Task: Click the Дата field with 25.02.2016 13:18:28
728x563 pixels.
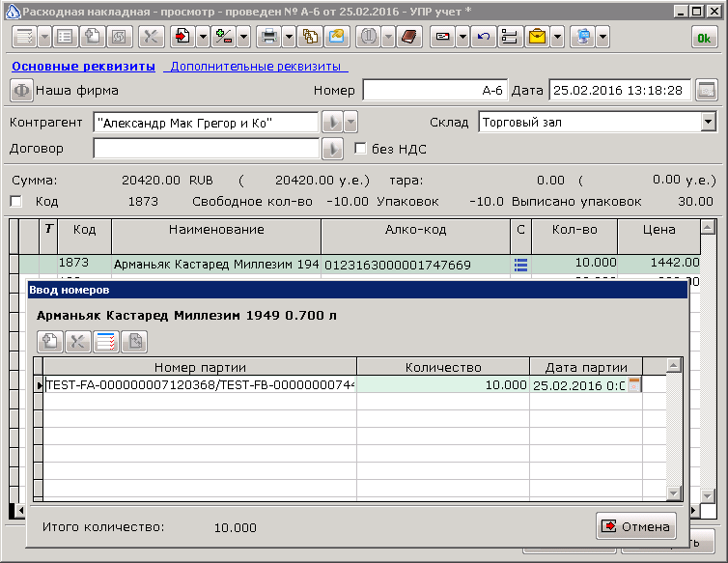Action: (x=620, y=90)
